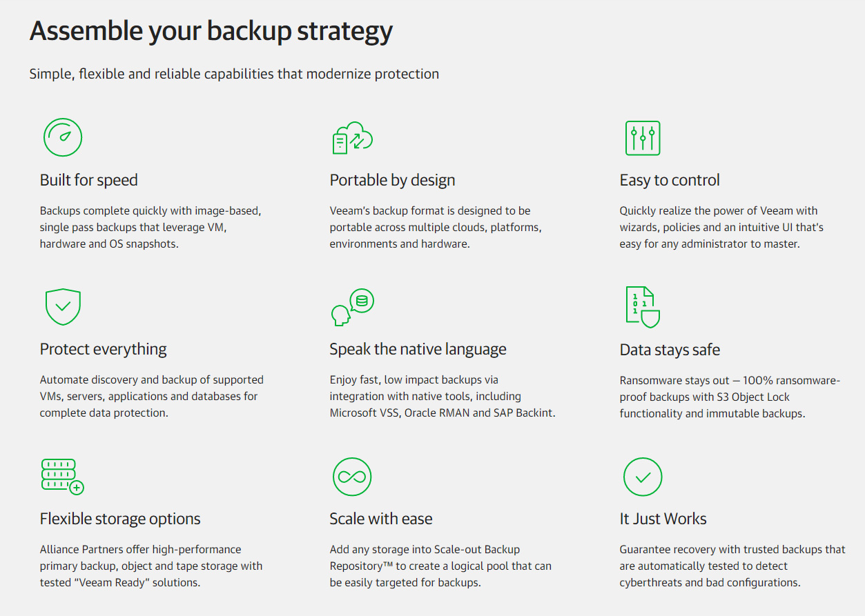Click the speedometer icon above Built for speed
The image size is (865, 616).
click(63, 137)
